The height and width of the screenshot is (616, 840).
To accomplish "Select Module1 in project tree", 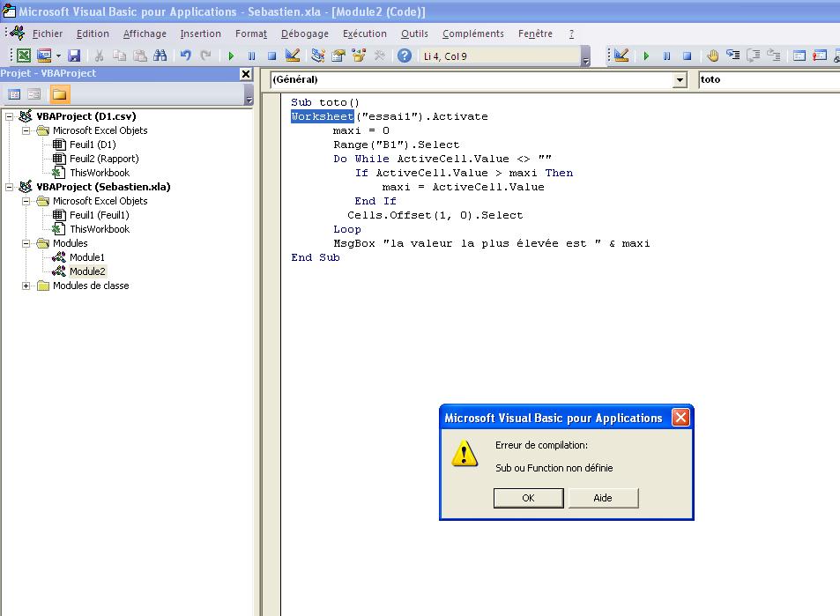I will point(86,257).
